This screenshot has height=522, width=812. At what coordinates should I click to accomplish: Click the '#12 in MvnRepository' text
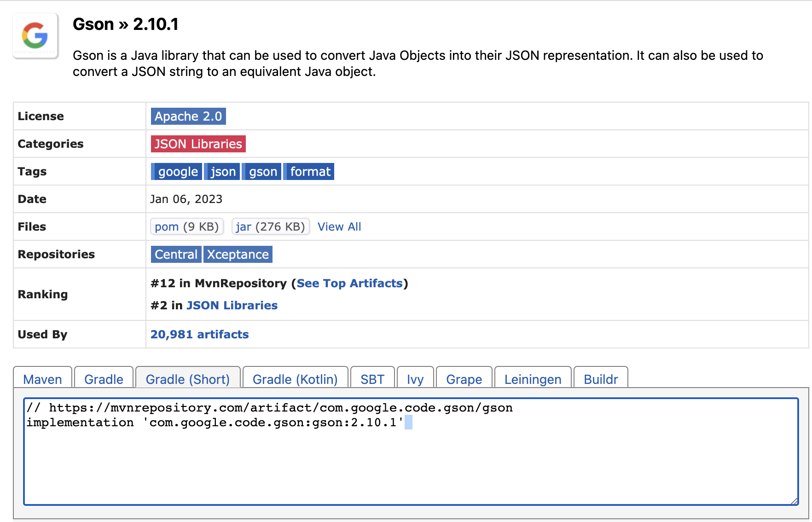tap(219, 283)
